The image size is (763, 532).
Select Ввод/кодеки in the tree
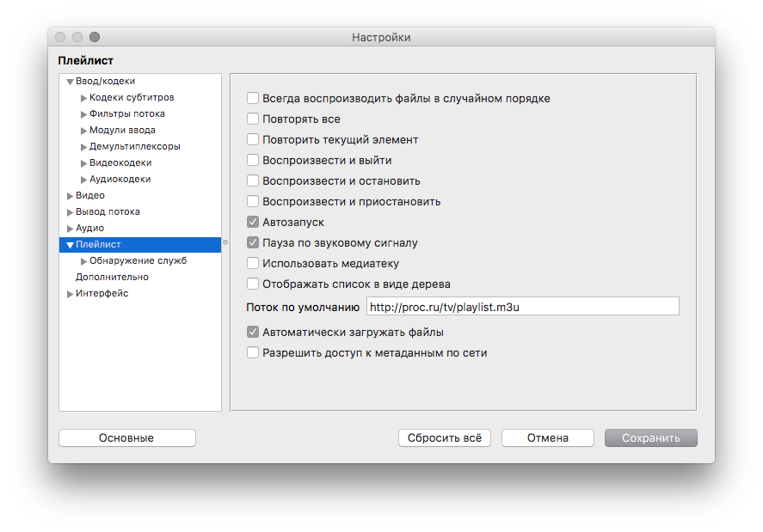pyautogui.click(x=106, y=81)
